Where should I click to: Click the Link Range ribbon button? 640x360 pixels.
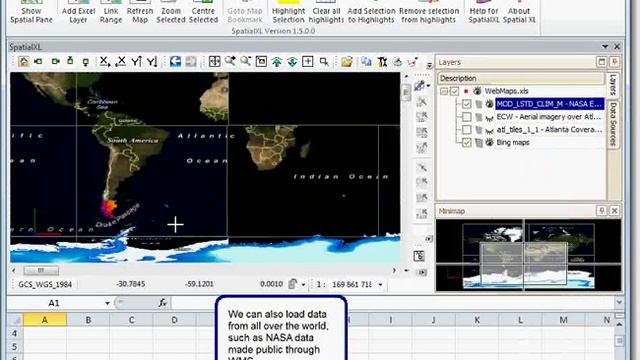point(111,13)
